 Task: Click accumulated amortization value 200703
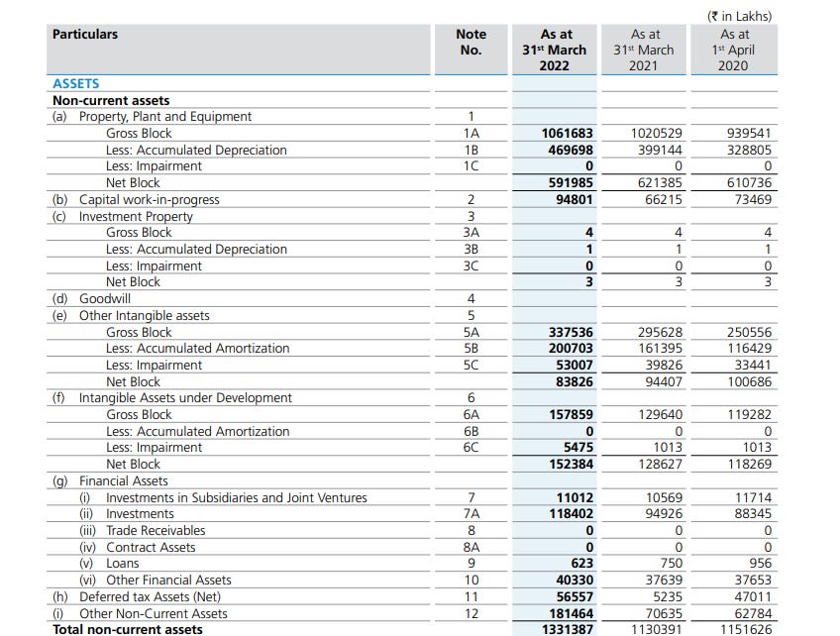pos(571,349)
